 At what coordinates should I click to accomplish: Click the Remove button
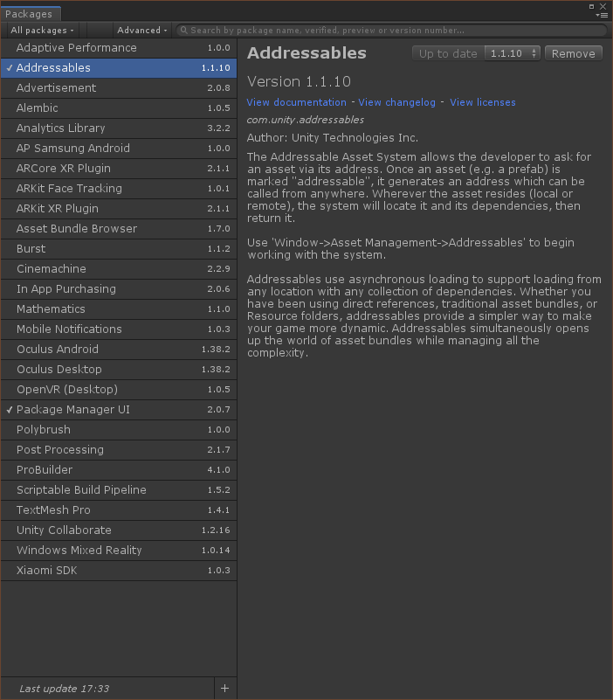tap(574, 53)
